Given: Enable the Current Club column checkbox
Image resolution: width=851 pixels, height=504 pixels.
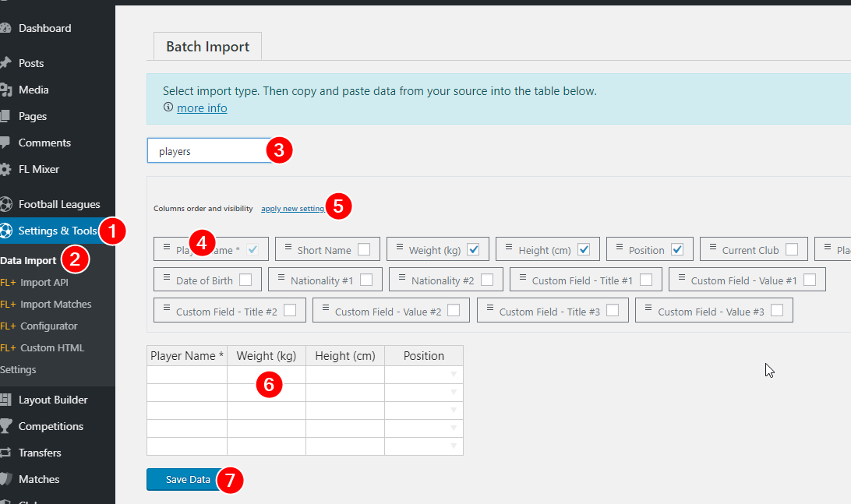Looking at the screenshot, I should 792,249.
